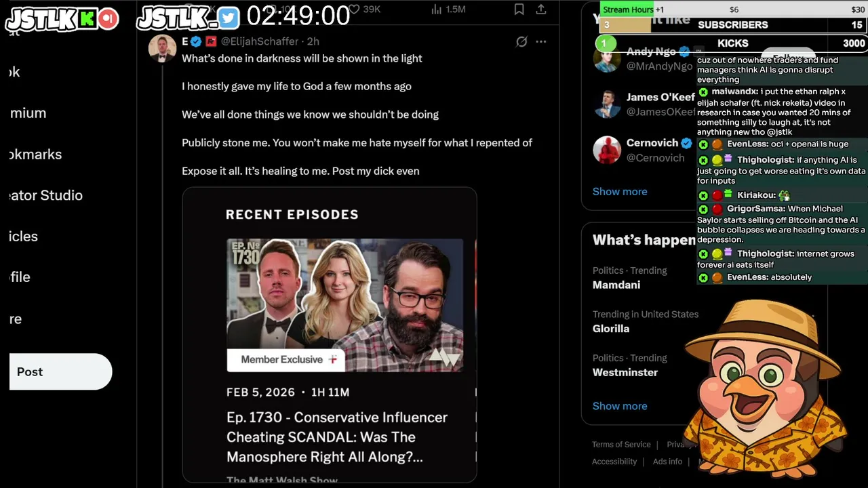The width and height of the screenshot is (868, 488).
Task: Click the James O'Keefe name in suggestions
Action: coord(660,97)
